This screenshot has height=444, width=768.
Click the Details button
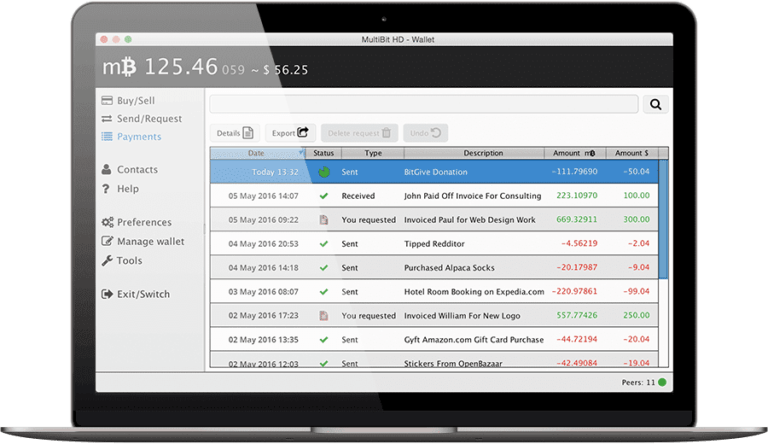(x=235, y=133)
